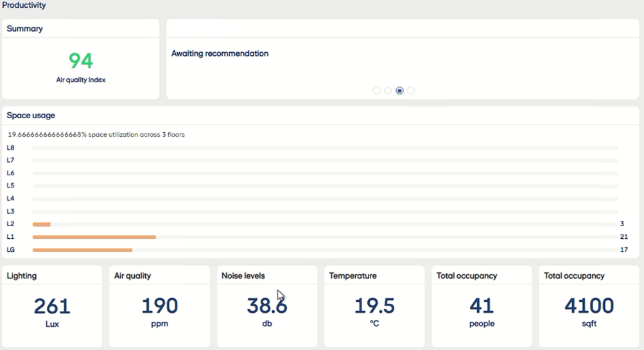
Task: Select the second recommendation carousel dot
Action: pyautogui.click(x=388, y=91)
